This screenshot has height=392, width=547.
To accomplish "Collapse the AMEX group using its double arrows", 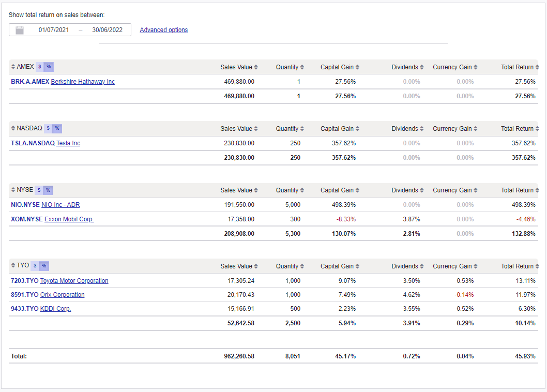I will (x=13, y=67).
